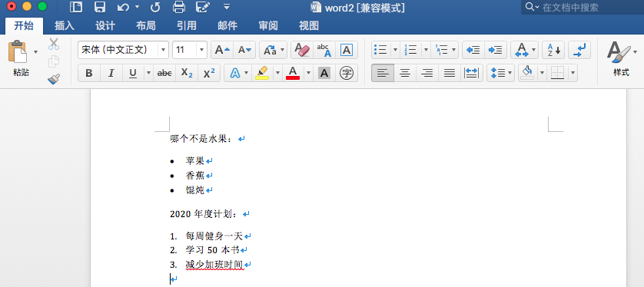This screenshot has width=644, height=287.
Task: Toggle Italic formatting
Action: click(111, 73)
